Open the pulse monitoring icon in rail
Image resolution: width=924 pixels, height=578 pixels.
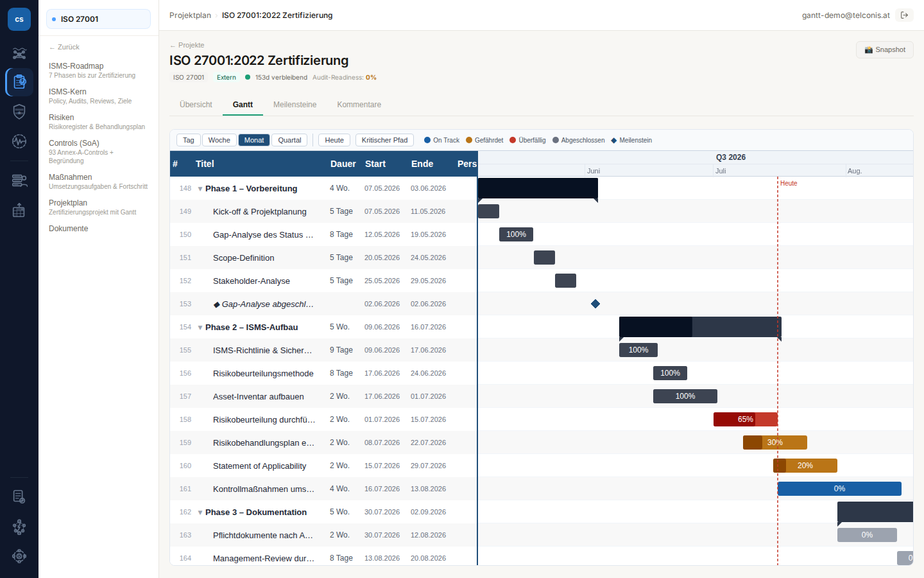click(19, 141)
